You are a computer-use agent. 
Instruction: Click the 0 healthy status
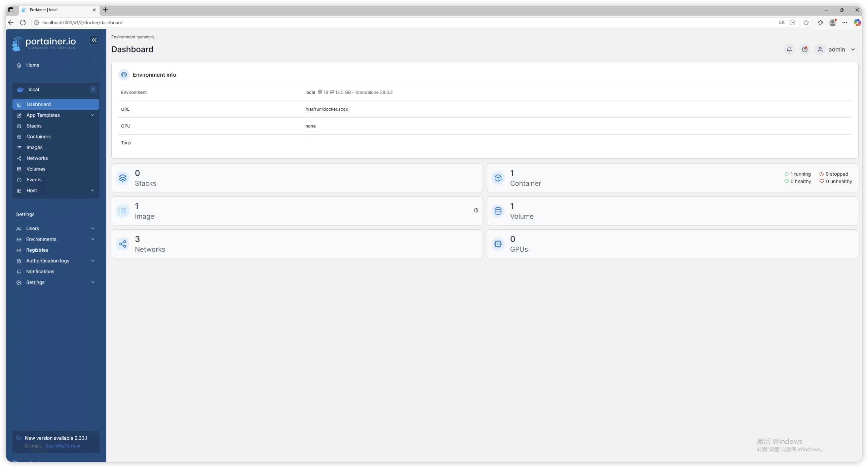[x=797, y=181]
